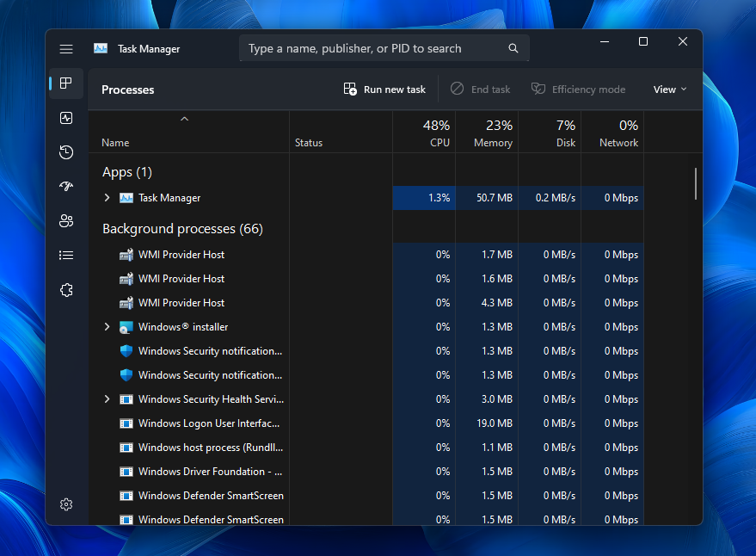Click the Windows Driver Foundation icon
This screenshot has width=756, height=556.
coord(126,472)
